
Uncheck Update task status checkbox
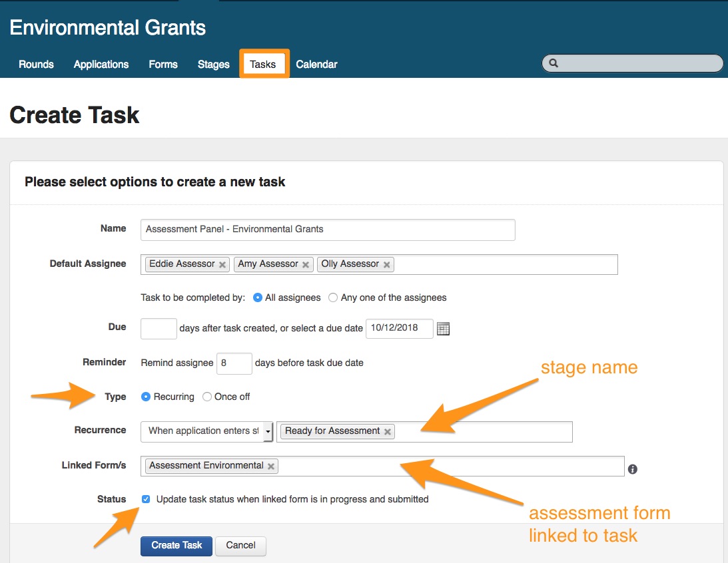click(x=147, y=499)
